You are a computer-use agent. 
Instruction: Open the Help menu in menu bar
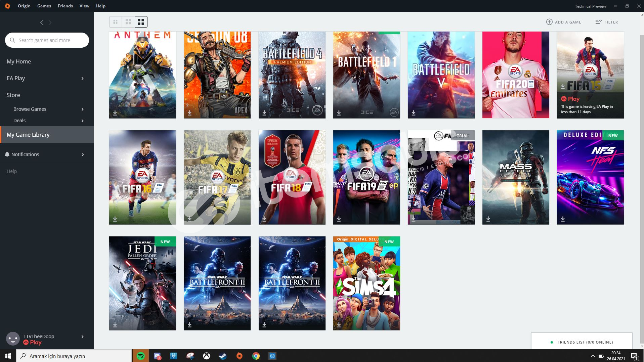click(x=101, y=6)
